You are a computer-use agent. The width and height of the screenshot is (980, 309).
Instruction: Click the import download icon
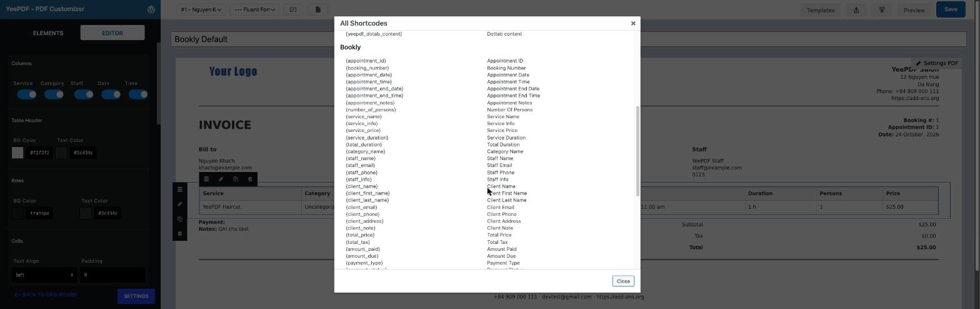point(882,10)
